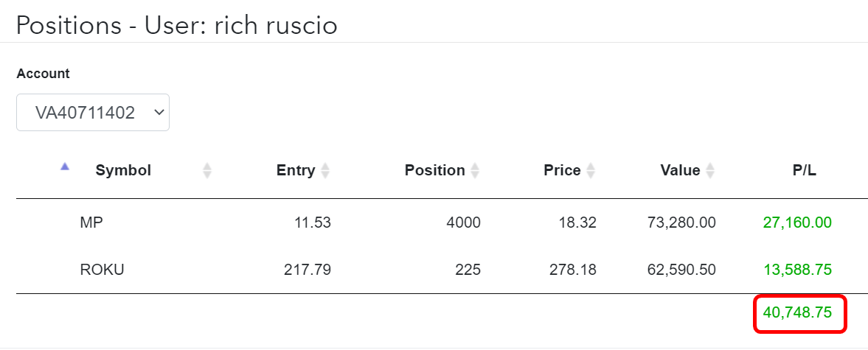Click the sort arrows beside Price
Viewport: 868px width, 350px height.
pos(591,171)
